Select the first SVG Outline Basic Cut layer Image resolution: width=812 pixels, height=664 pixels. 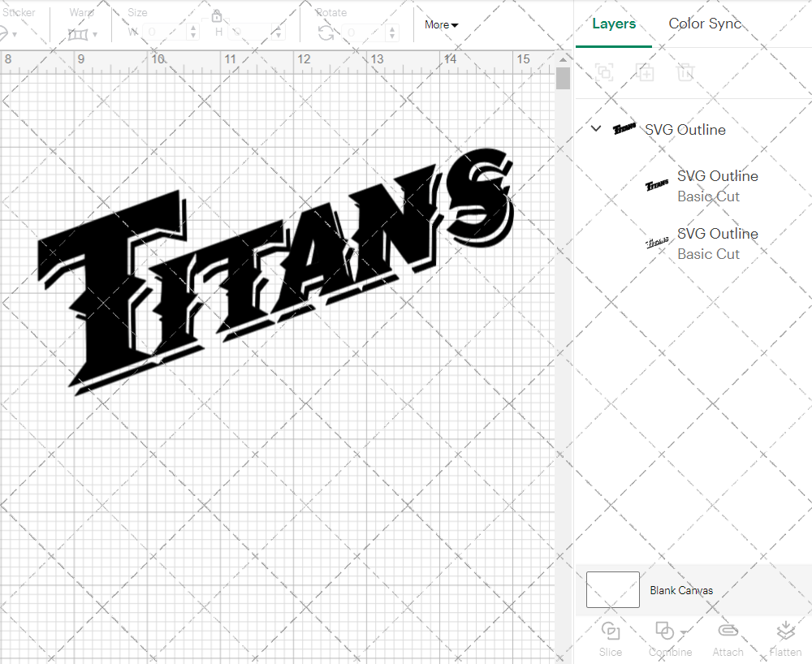(718, 186)
